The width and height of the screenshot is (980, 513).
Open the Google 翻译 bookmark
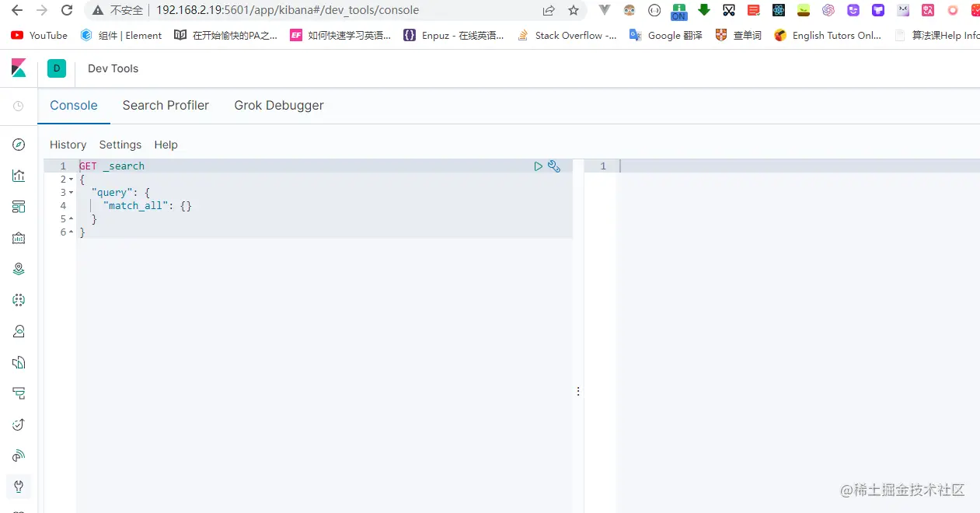pos(665,35)
